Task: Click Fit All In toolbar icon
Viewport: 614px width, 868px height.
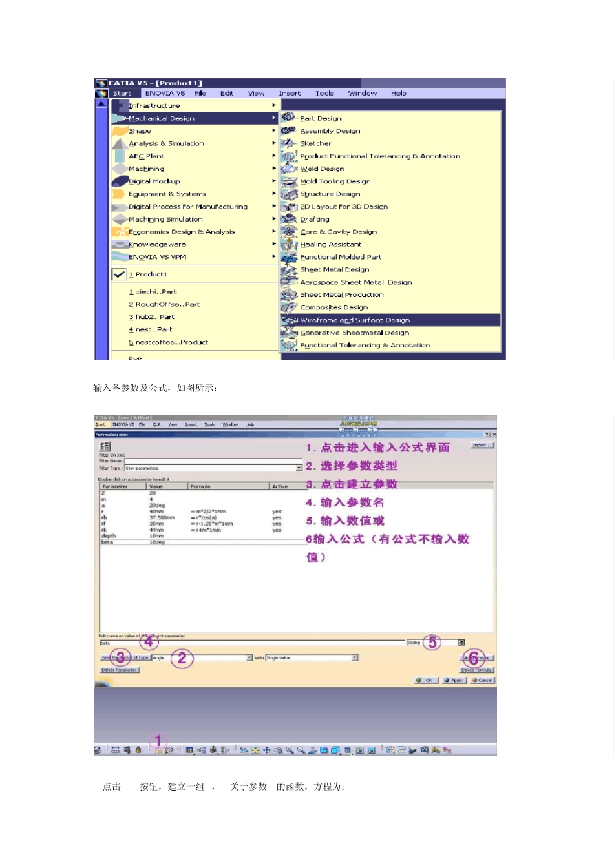Action: [x=255, y=750]
